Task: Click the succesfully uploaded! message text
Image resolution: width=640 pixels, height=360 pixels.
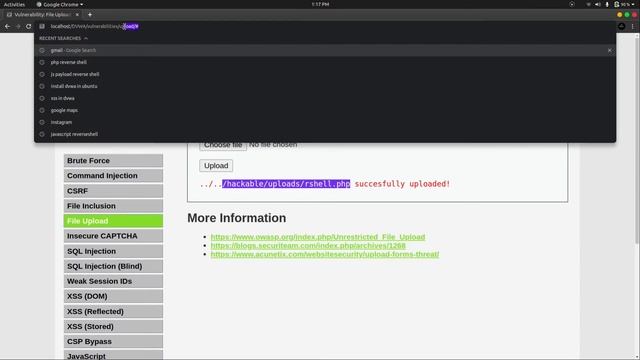Action: (402, 184)
